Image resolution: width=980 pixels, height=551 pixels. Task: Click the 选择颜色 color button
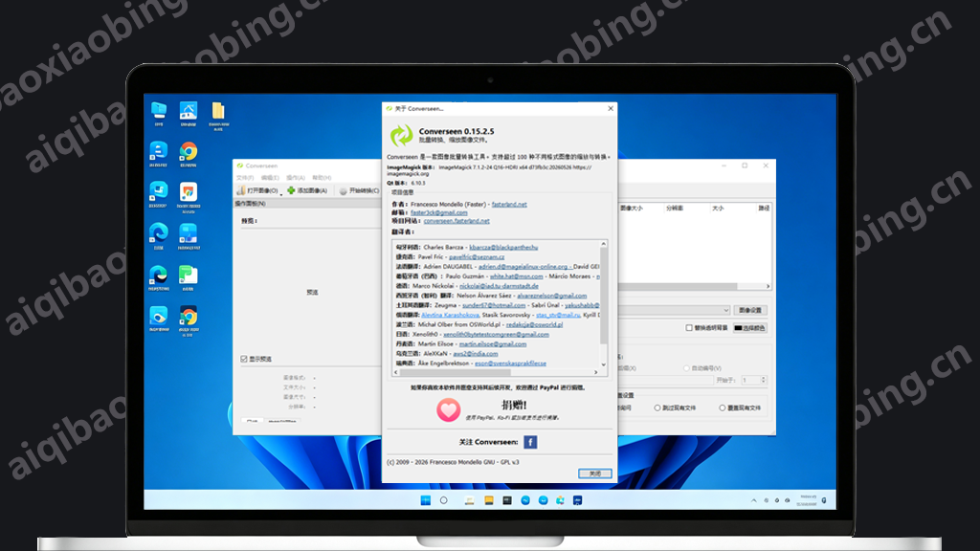(x=749, y=328)
